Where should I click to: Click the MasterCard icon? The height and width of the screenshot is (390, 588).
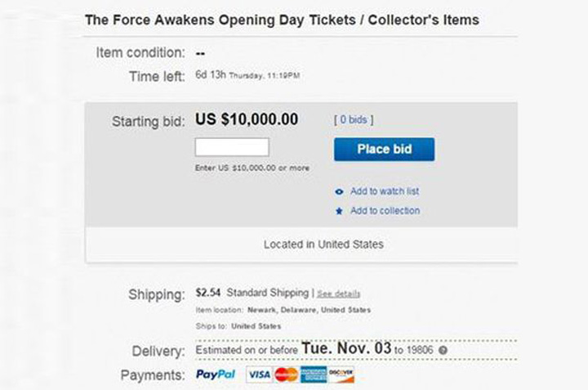click(286, 374)
